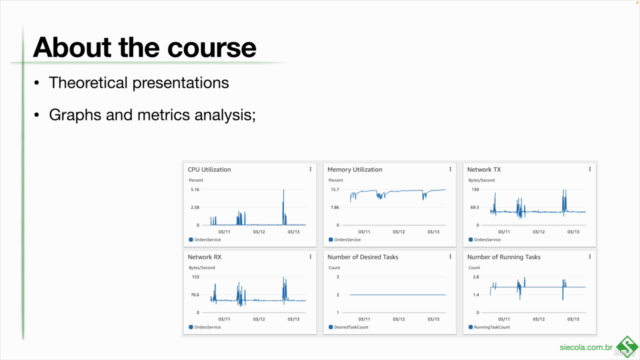Open Number of Running Tasks widget menu
The image size is (640, 360).
pos(590,257)
